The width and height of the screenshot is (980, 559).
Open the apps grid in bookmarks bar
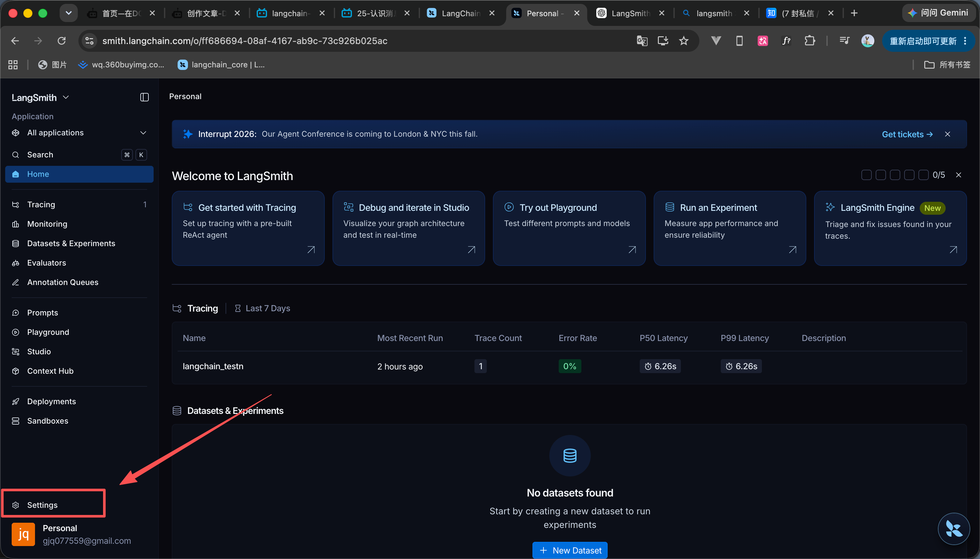tap(13, 64)
